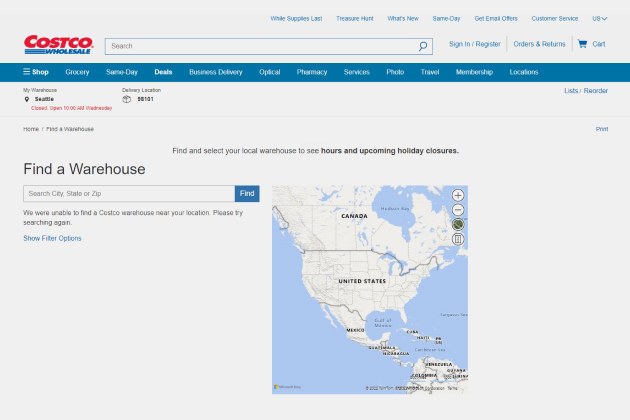Open Same-Day in the blue nav bar
Image resolution: width=630 pixels, height=420 pixels.
tap(122, 72)
